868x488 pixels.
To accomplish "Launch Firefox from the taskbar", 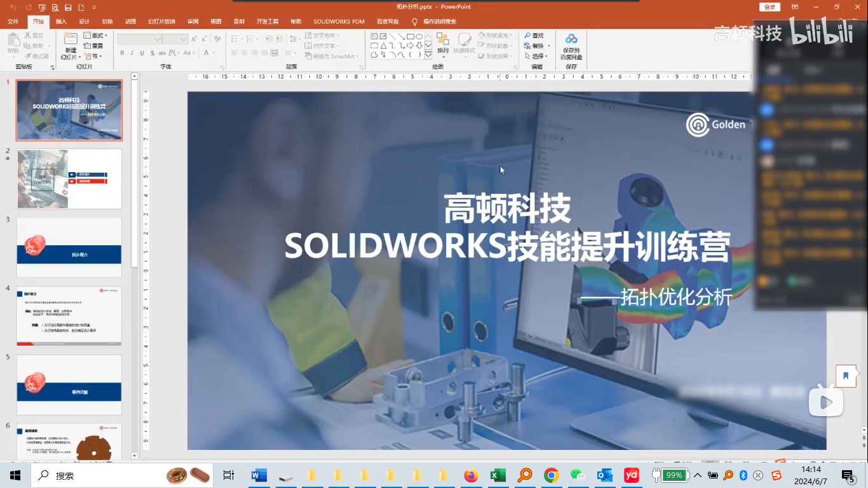I will tap(471, 475).
